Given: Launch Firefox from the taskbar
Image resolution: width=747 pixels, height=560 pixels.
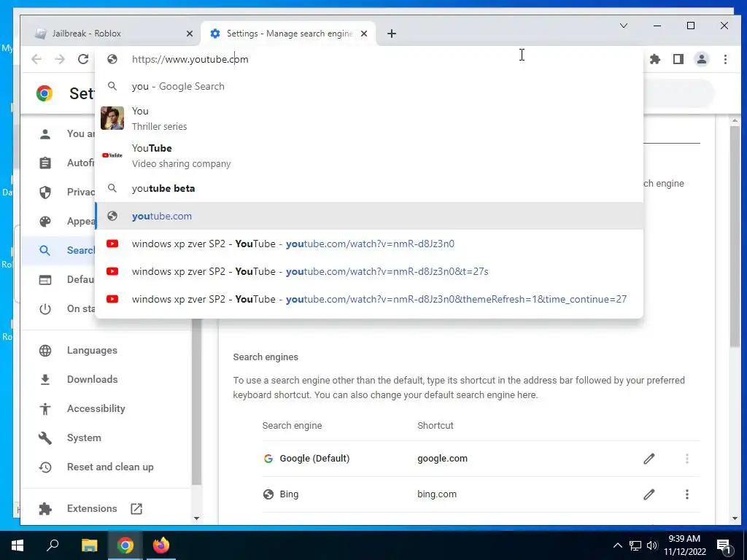Looking at the screenshot, I should coord(161,545).
